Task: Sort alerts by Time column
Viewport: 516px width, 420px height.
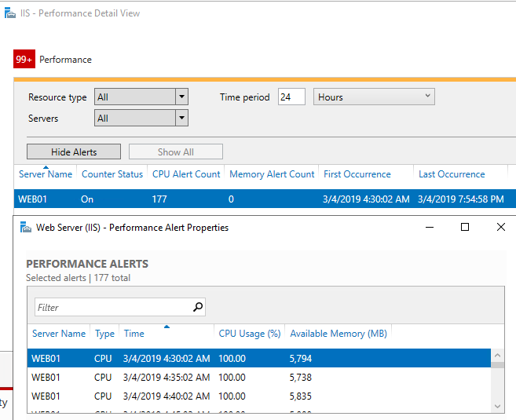Action: [134, 334]
